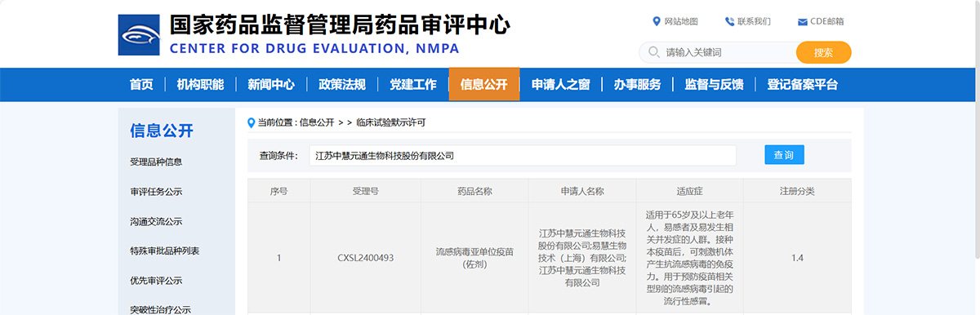Focus the 请输入关键词 search field
This screenshot has height=315, width=980.
(727, 52)
